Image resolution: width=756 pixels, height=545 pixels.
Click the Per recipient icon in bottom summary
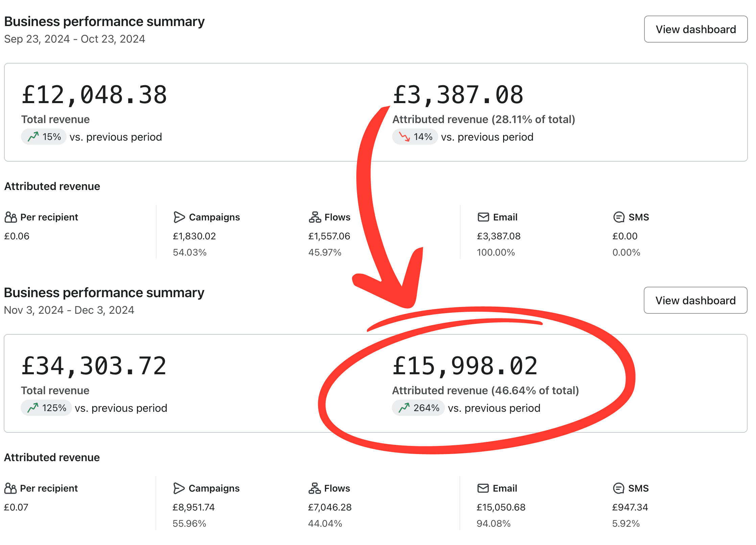(x=10, y=488)
